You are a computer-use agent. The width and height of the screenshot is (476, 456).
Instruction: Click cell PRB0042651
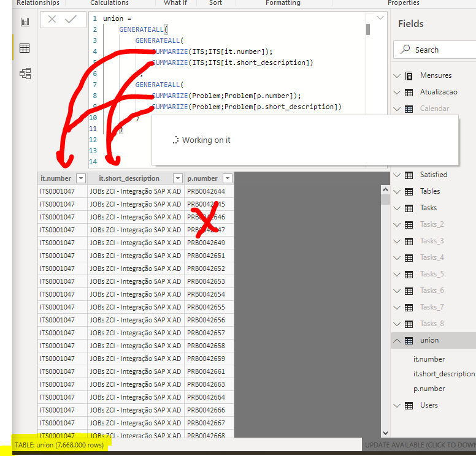coord(209,256)
